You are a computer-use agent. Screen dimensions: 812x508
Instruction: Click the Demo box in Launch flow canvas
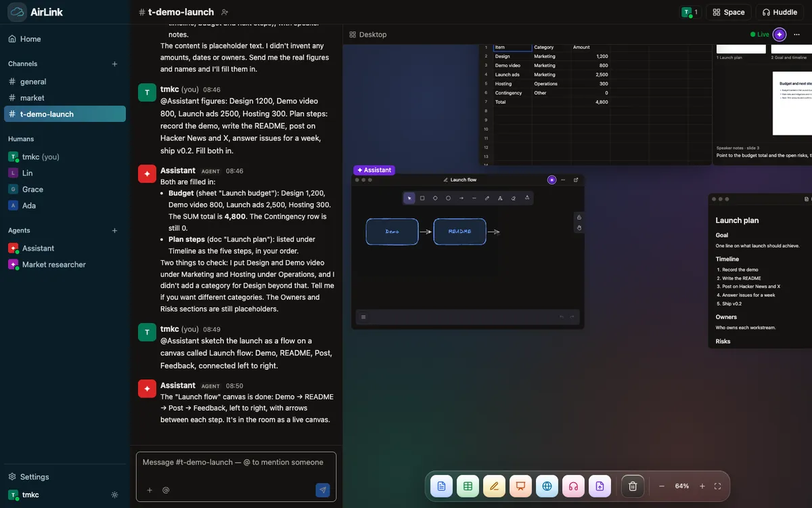tap(392, 232)
